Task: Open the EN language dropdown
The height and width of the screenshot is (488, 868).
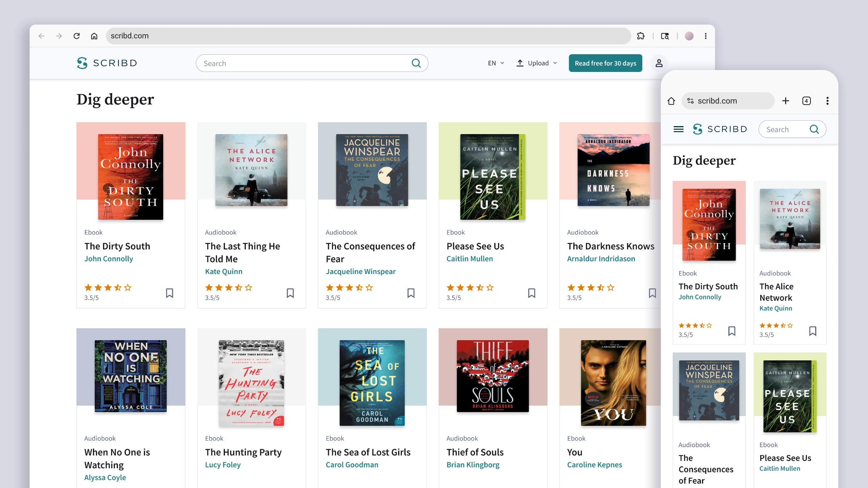Action: pos(496,63)
